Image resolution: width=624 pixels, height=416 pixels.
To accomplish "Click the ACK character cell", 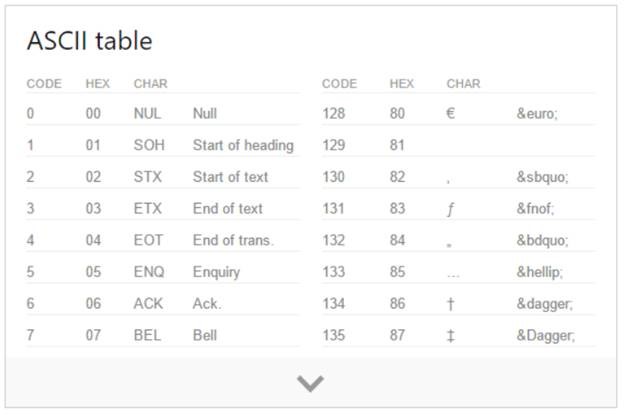I will (x=148, y=304).
